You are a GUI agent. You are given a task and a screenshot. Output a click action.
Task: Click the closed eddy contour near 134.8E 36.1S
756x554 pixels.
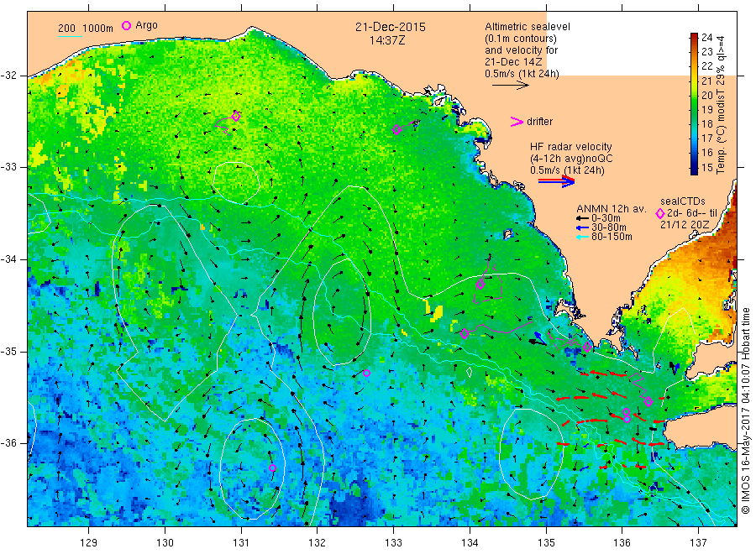tap(531, 454)
